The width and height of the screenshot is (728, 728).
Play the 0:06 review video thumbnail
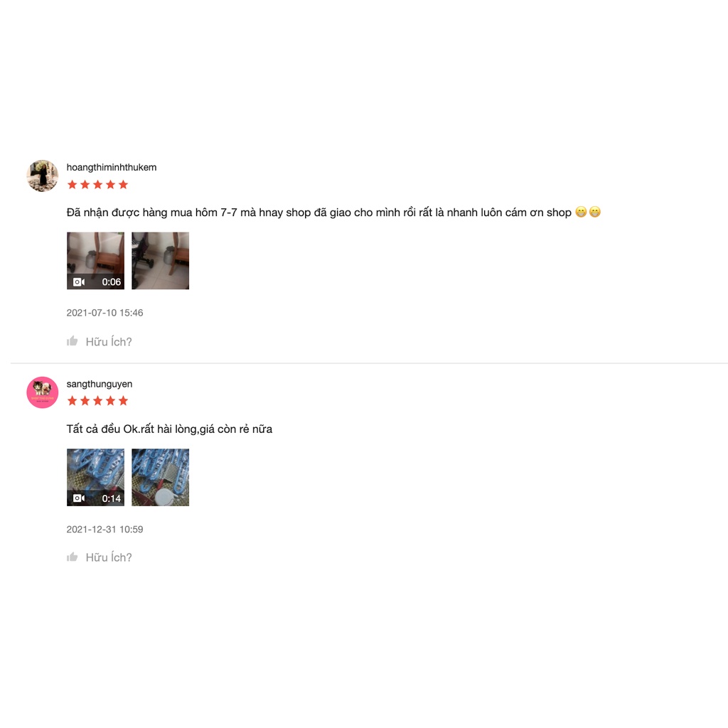tap(96, 260)
